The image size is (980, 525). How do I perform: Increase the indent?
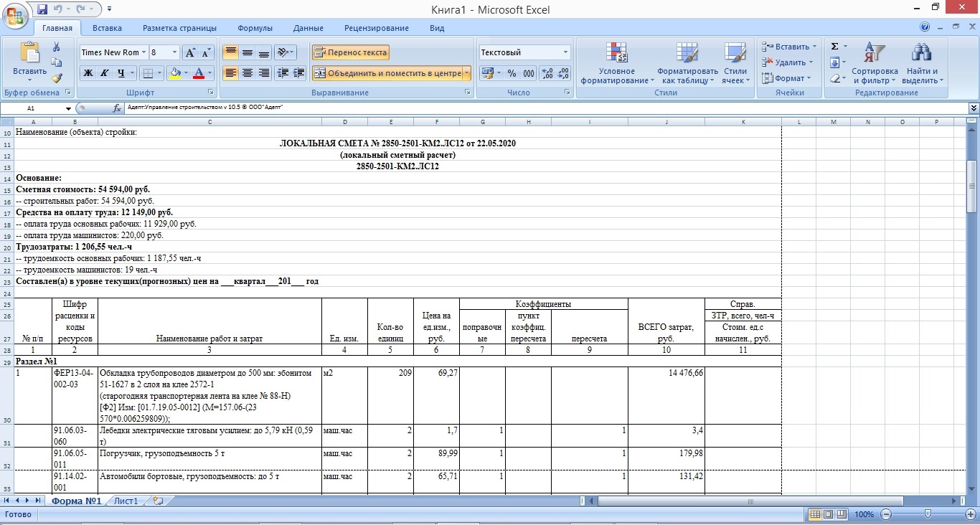(x=299, y=73)
